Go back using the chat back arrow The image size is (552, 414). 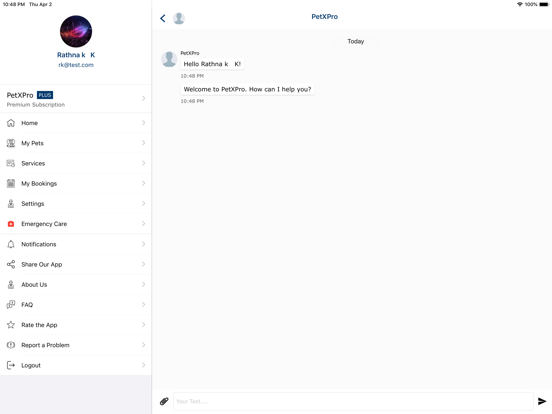pos(163,18)
